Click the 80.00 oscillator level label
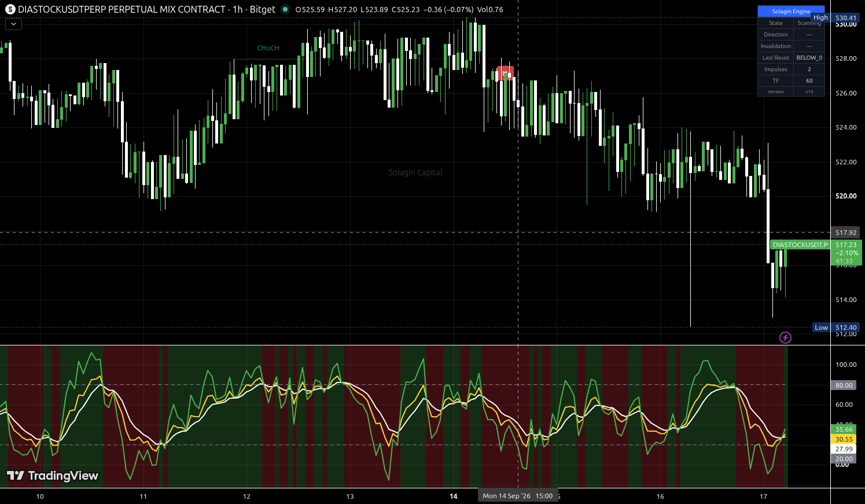The image size is (865, 504). coord(844,385)
